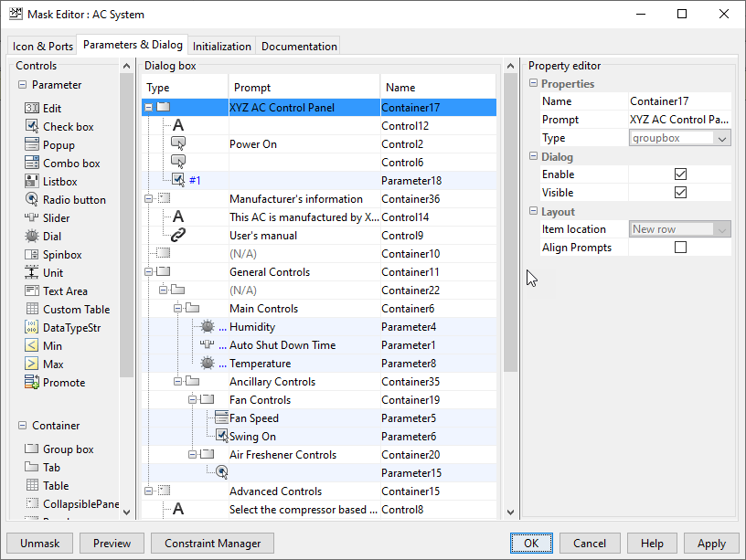Image resolution: width=746 pixels, height=560 pixels.
Task: Toggle the Enable checkbox
Action: click(x=680, y=174)
